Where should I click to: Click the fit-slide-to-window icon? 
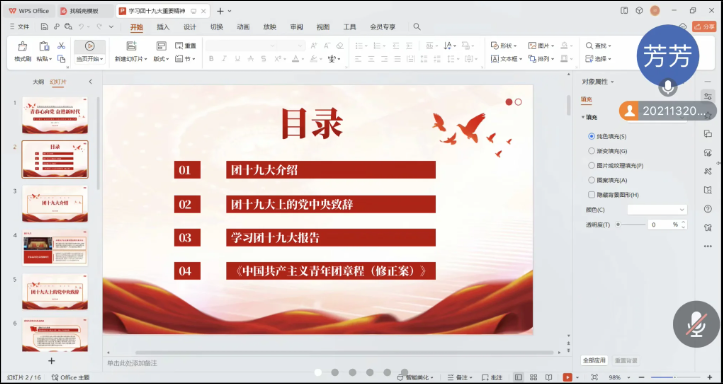(x=594, y=377)
